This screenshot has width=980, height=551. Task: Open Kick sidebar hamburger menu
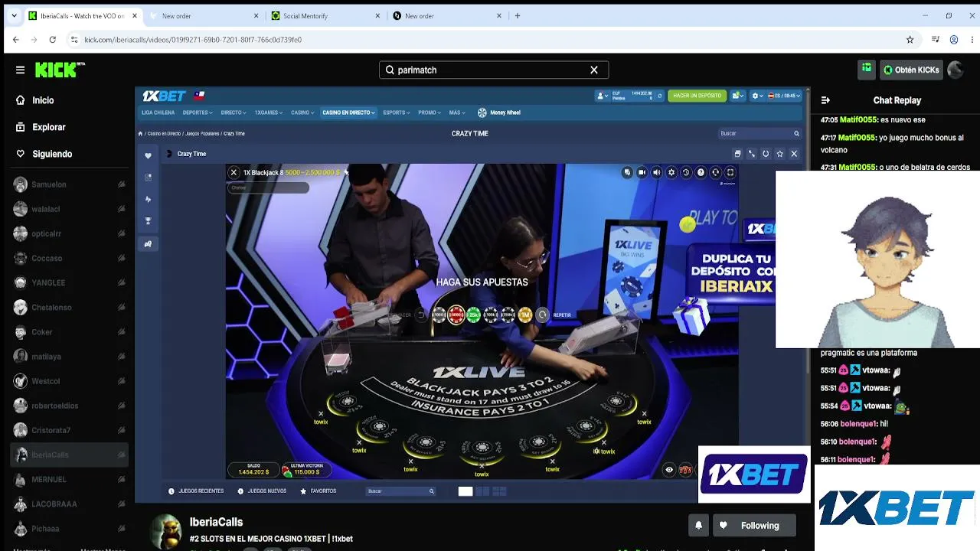click(20, 70)
